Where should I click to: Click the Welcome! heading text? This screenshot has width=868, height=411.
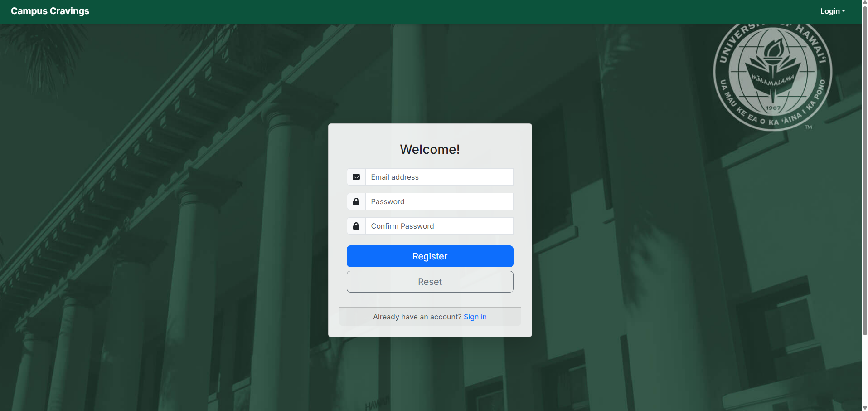(x=430, y=149)
